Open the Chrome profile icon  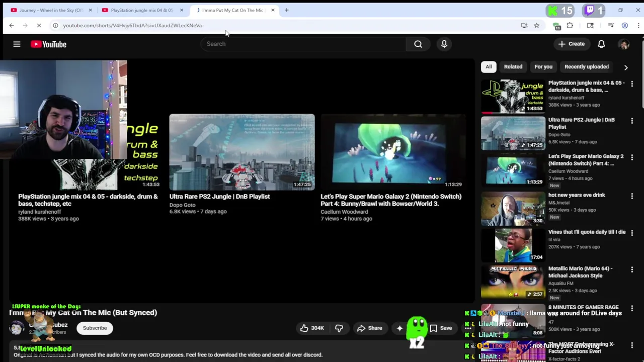pos(625,25)
